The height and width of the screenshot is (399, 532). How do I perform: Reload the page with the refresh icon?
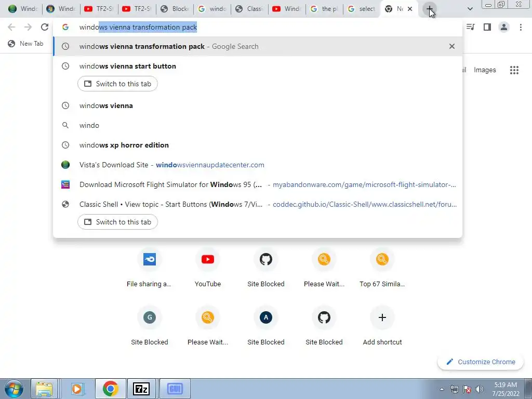(45, 27)
